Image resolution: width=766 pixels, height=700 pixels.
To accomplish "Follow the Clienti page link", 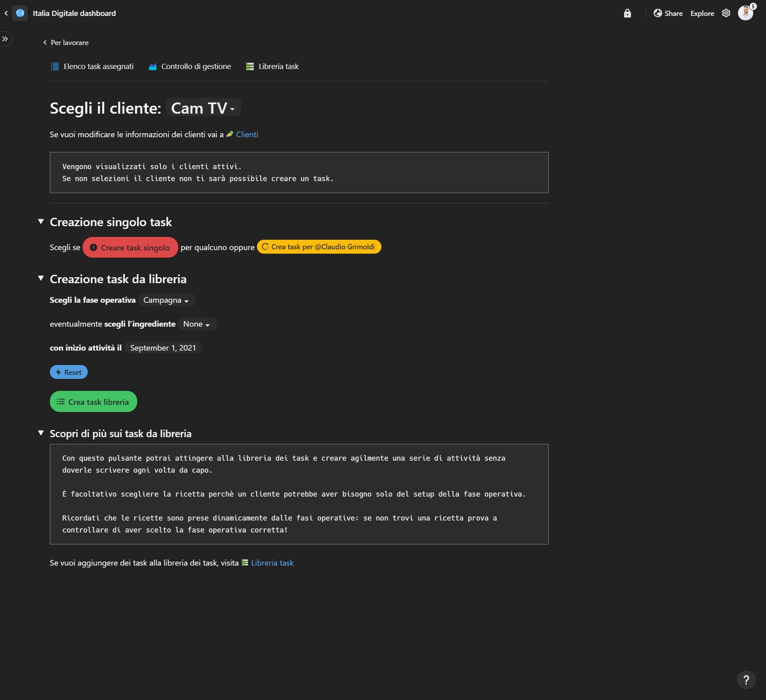I will coord(247,134).
